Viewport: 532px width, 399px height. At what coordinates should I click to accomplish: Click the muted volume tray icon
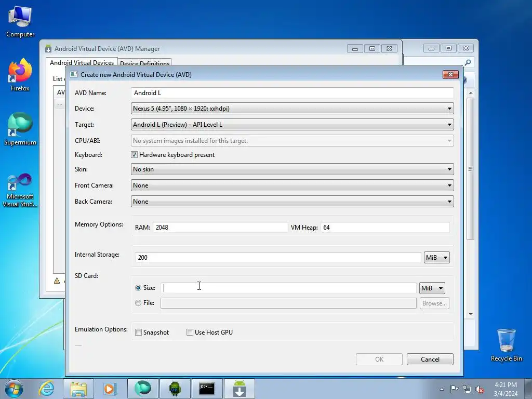[480, 389]
